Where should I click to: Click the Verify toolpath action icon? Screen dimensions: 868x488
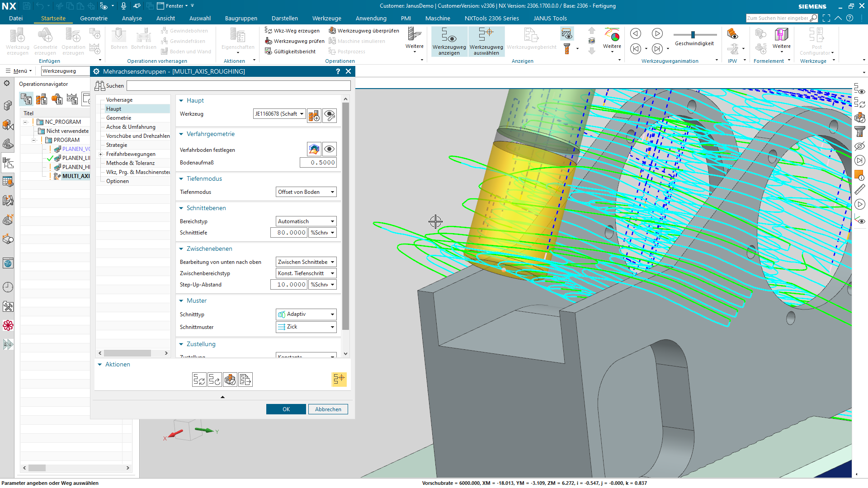pos(230,380)
